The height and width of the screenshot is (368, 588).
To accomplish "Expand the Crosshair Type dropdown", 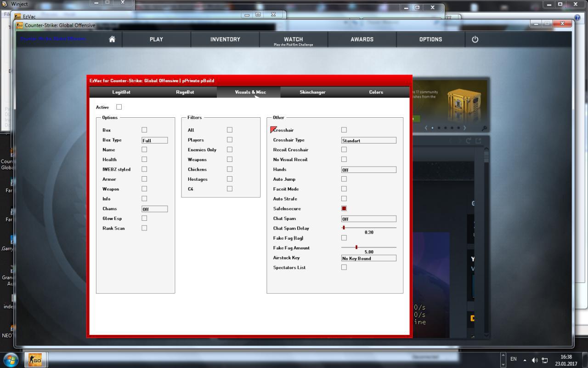I will [368, 140].
